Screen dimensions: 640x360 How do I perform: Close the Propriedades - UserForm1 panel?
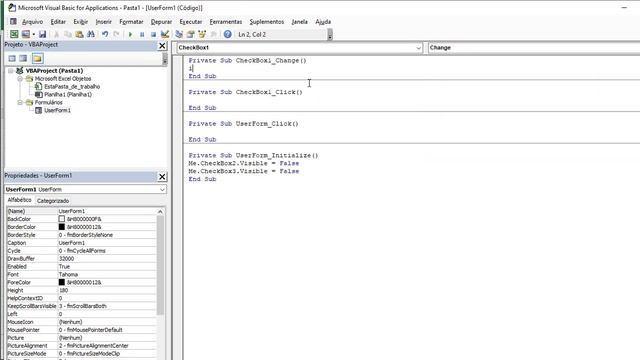162,177
